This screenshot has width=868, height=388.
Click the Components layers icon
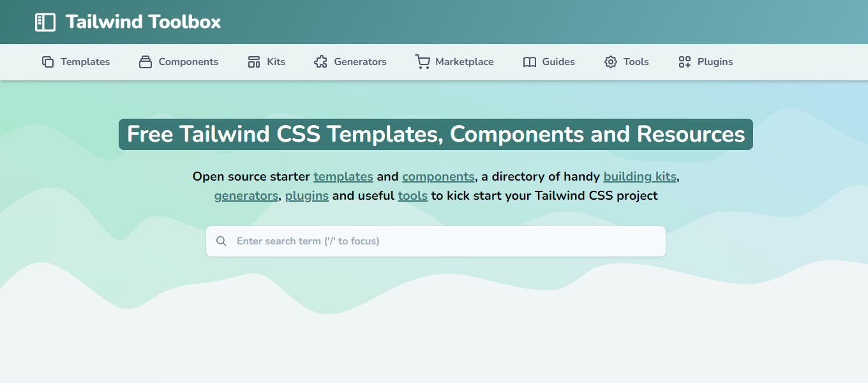point(146,62)
